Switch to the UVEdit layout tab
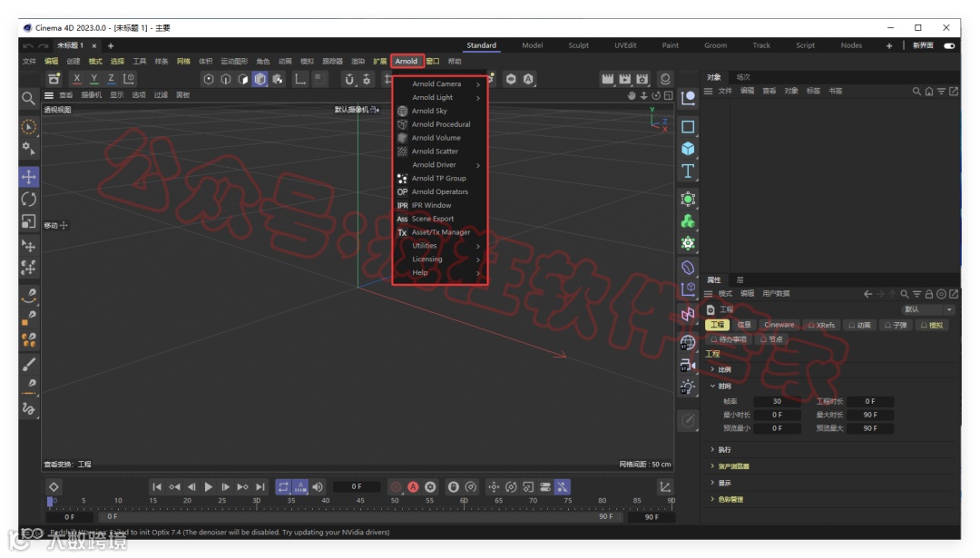This screenshot has height=558, width=980. coord(625,45)
